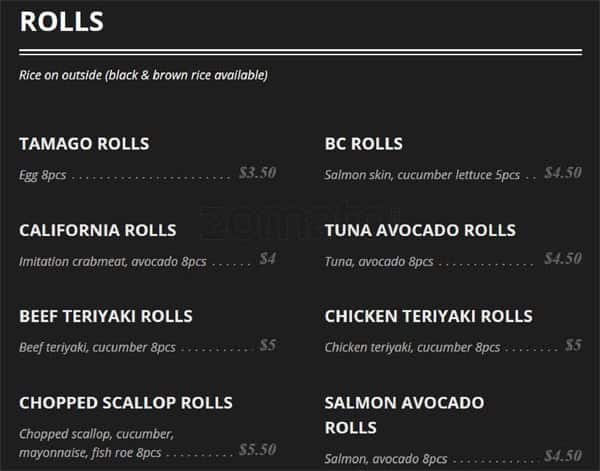Click the ROLLS section heading
The width and height of the screenshot is (600, 471).
61,21
